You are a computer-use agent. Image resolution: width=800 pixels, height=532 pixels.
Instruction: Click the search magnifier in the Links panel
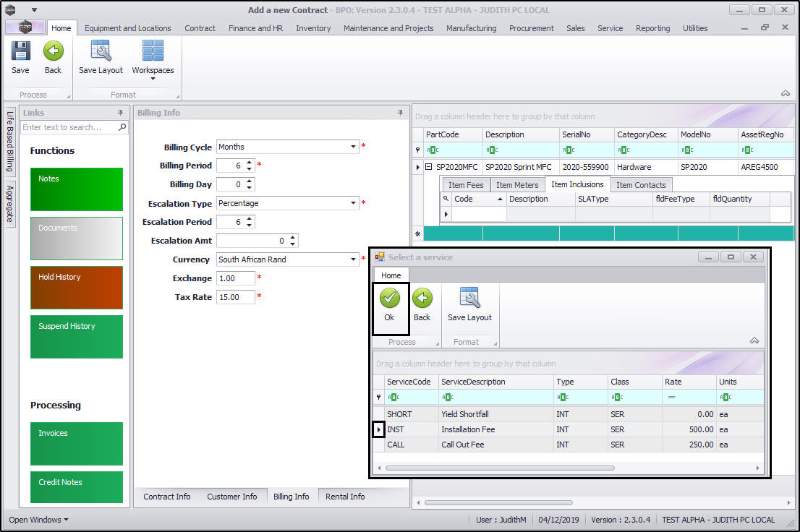122,127
